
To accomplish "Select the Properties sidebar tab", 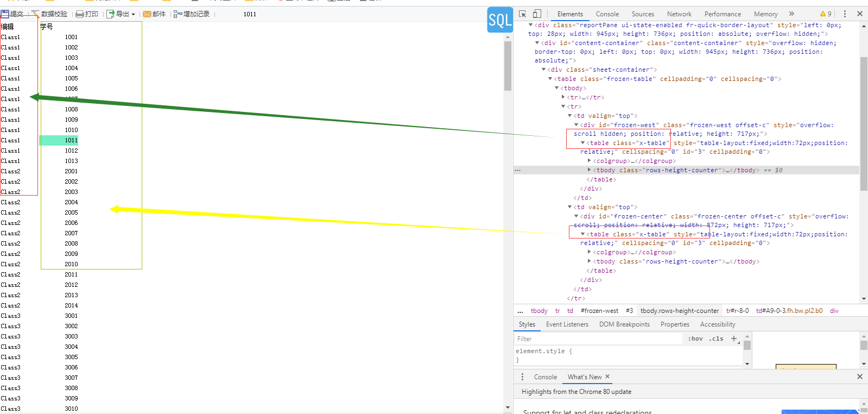I will tap(675, 324).
